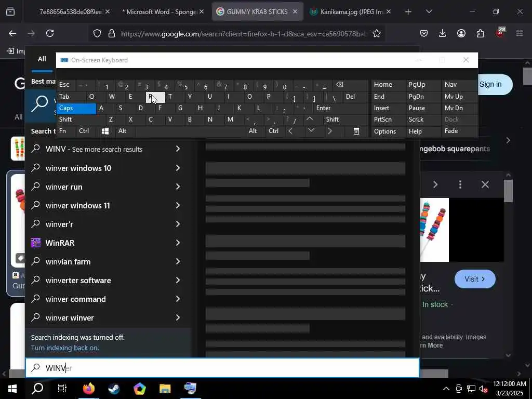Viewport: 532px width, 399px height.
Task: Open Steam from the taskbar
Action: point(114,389)
